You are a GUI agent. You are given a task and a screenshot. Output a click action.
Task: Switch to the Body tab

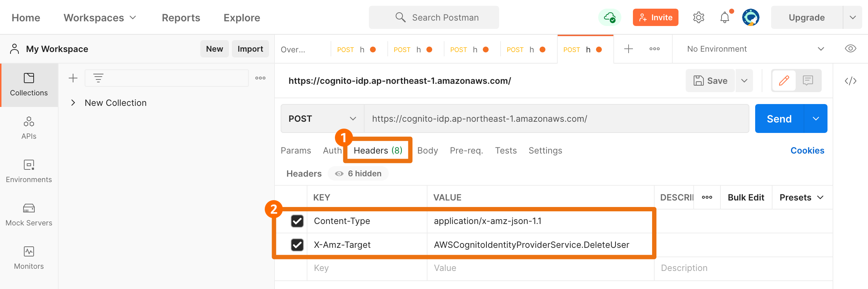[x=427, y=150]
